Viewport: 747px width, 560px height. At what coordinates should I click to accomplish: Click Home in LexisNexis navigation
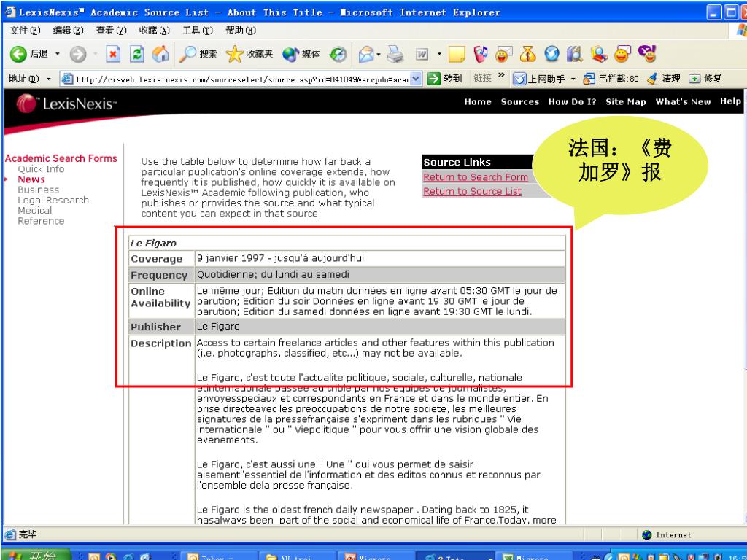pos(478,101)
